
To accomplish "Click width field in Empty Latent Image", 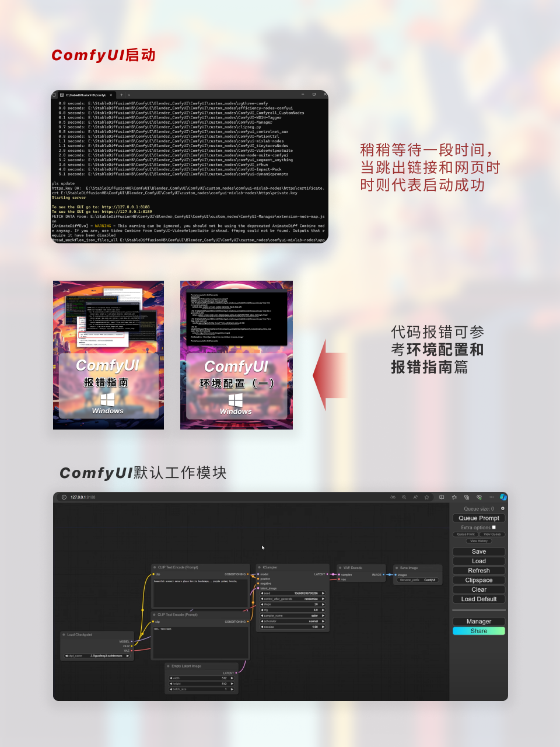I will pos(202,678).
